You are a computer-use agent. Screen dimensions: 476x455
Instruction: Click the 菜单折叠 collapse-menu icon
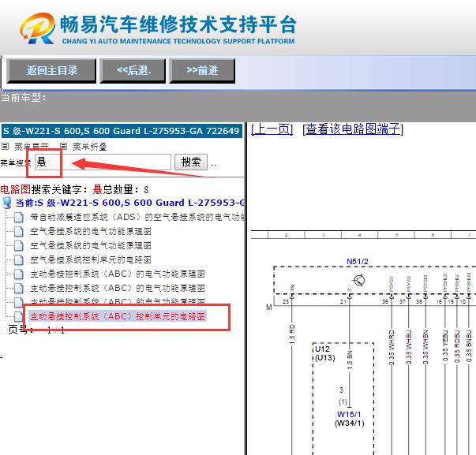tap(63, 147)
